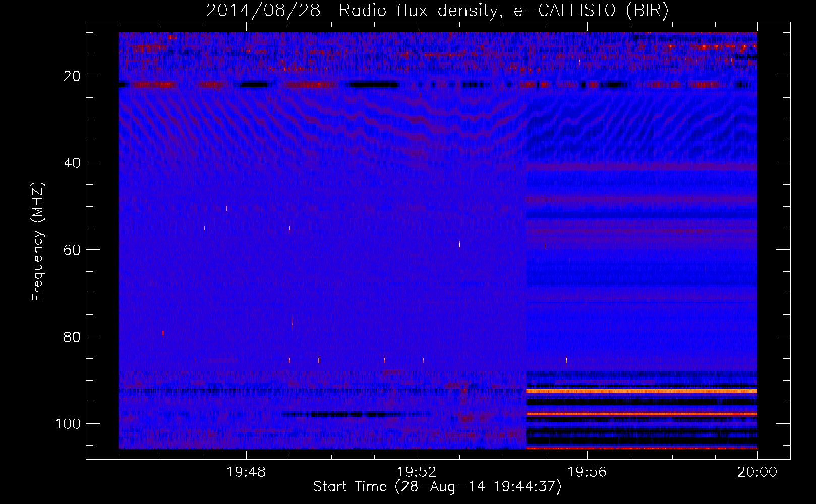The height and width of the screenshot is (504, 816).
Task: Click the 100 MHz frequency tick label
Action: coord(68,424)
